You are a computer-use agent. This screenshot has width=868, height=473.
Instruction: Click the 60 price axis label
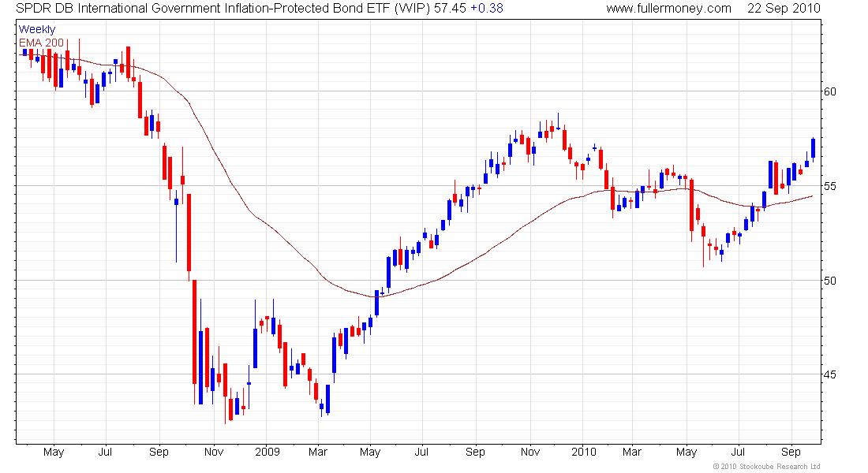coord(830,91)
